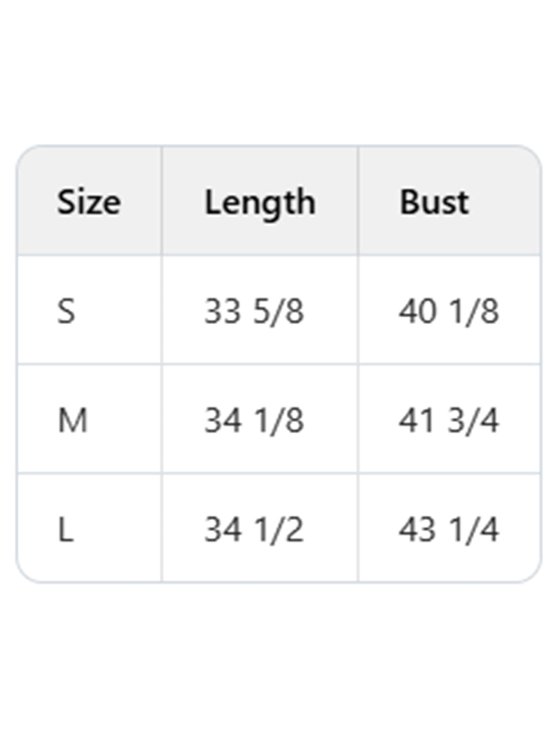Click the number 40 in S bust

[418, 311]
